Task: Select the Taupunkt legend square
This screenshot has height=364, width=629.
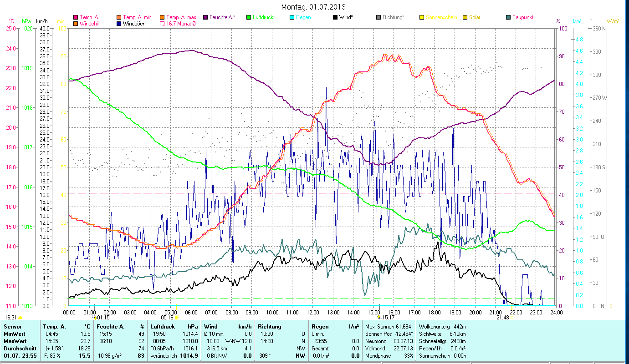Action: [508, 17]
